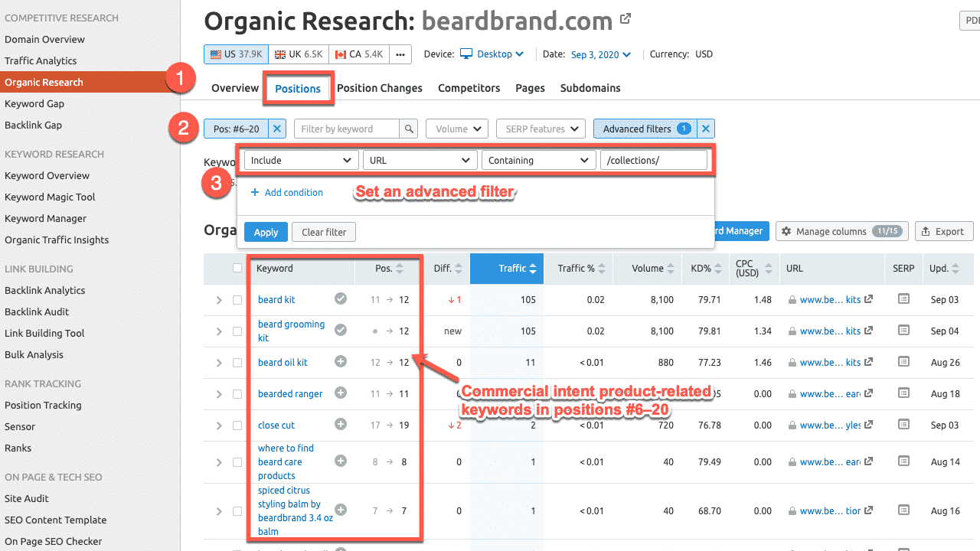The width and height of the screenshot is (980, 551).
Task: Click the keyword search magnifier icon
Action: pyautogui.click(x=410, y=129)
